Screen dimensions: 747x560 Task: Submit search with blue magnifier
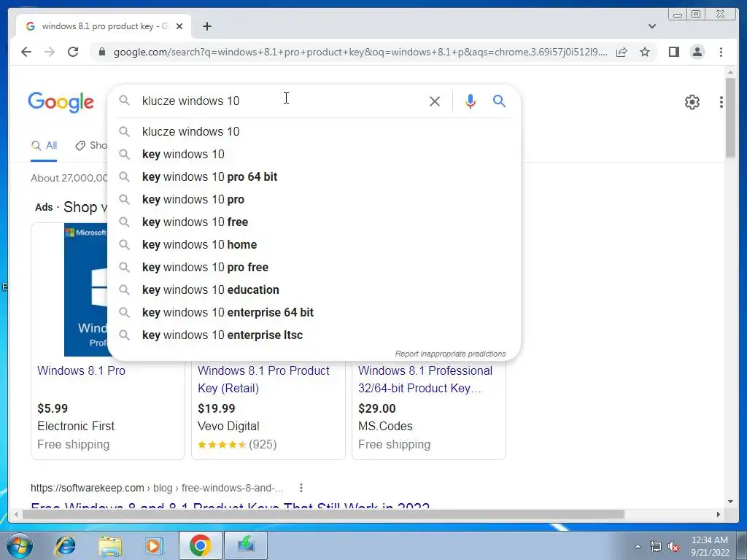pos(499,101)
